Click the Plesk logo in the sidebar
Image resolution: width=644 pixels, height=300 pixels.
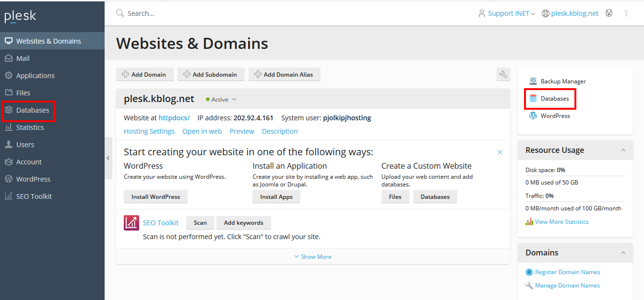[x=21, y=17]
